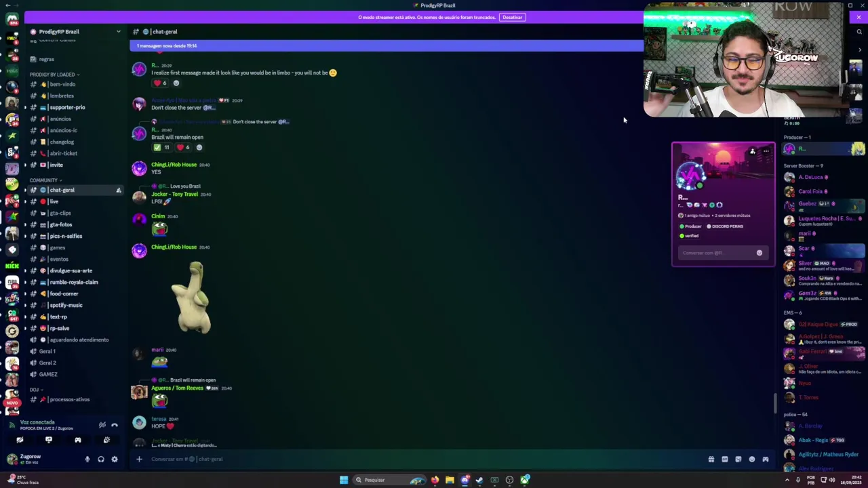Open the GIF picker
This screenshot has width=868, height=488.
coord(725,459)
